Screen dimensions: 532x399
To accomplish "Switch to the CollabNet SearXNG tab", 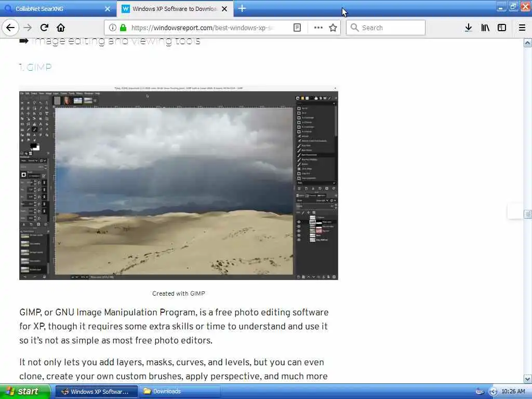I will click(58, 9).
